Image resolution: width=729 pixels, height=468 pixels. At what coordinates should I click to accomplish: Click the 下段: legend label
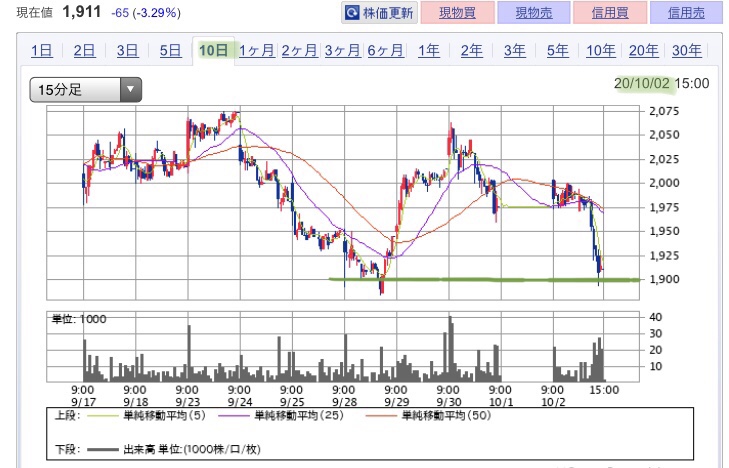pos(67,449)
